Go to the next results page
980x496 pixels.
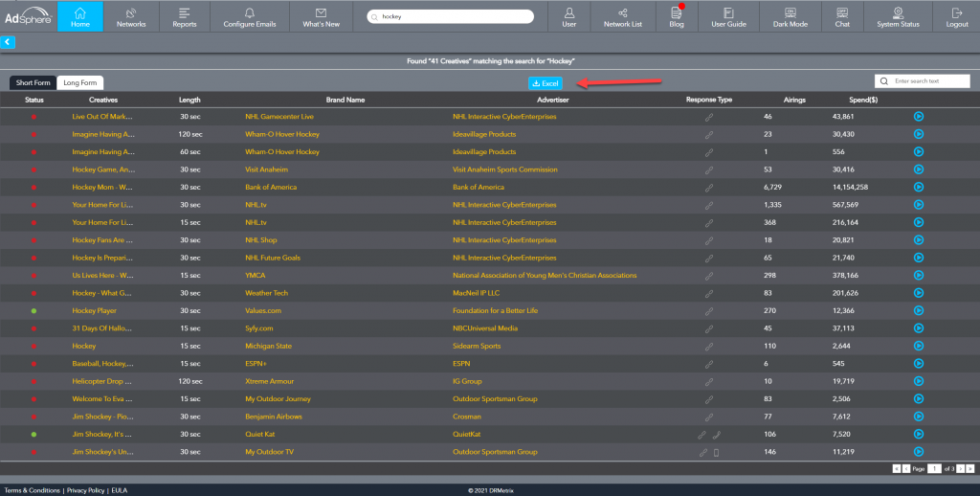tap(961, 468)
